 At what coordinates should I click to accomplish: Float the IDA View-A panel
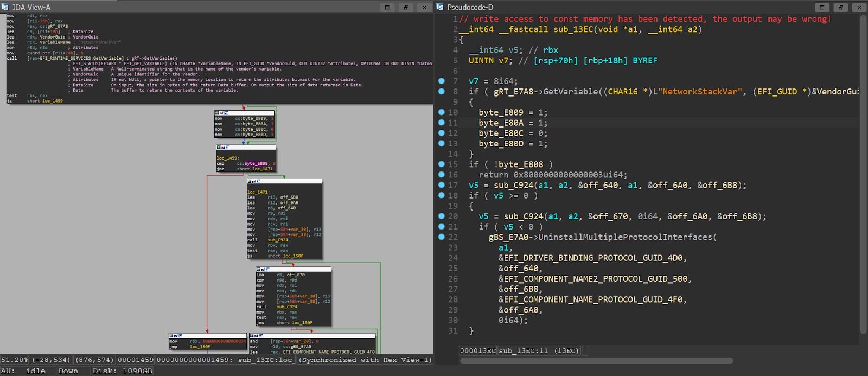click(x=406, y=7)
